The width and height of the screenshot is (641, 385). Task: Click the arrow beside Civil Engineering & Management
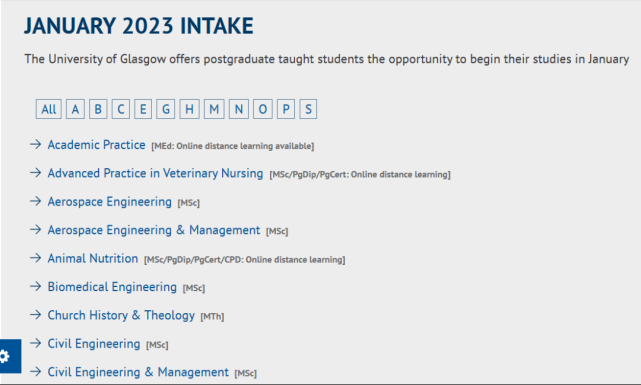point(36,372)
